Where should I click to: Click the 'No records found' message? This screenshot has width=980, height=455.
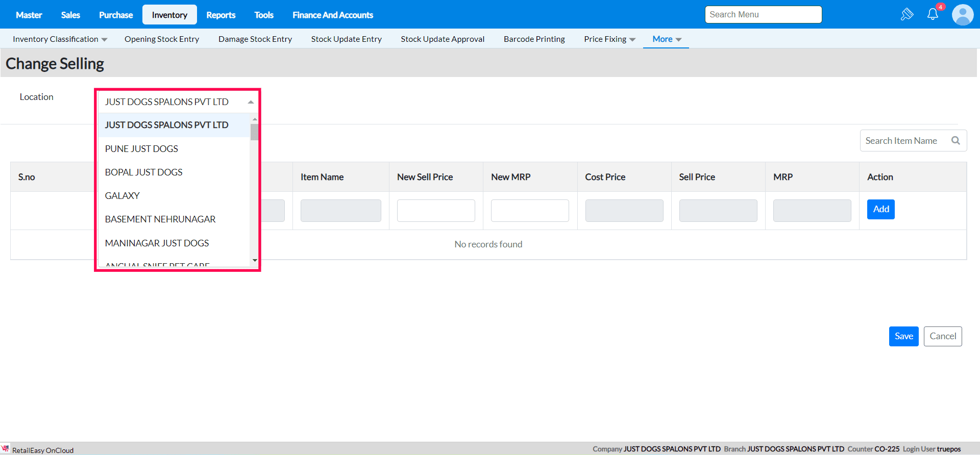point(488,244)
